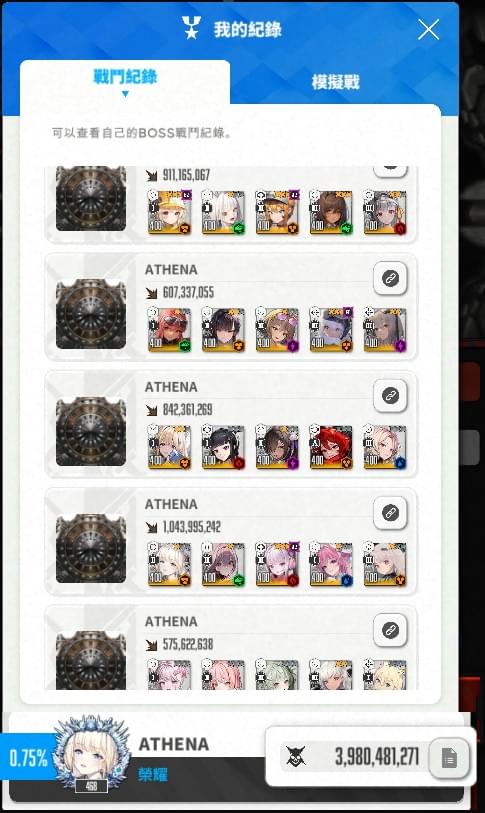
Task: Click the skull total damage icon
Action: click(296, 757)
